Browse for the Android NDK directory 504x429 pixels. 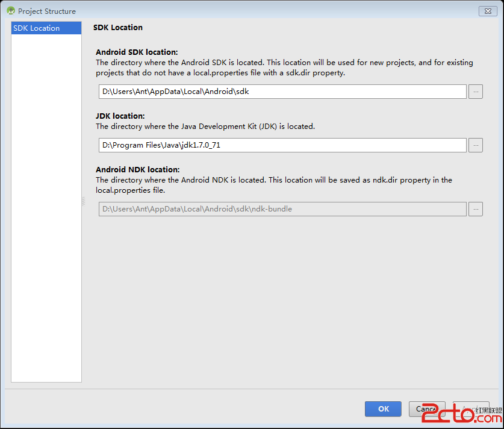coord(475,209)
